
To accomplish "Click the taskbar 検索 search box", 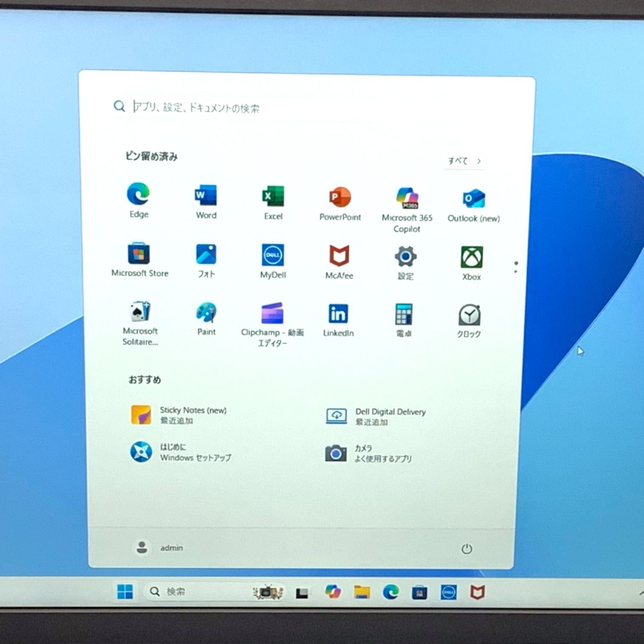I will 215,591.
